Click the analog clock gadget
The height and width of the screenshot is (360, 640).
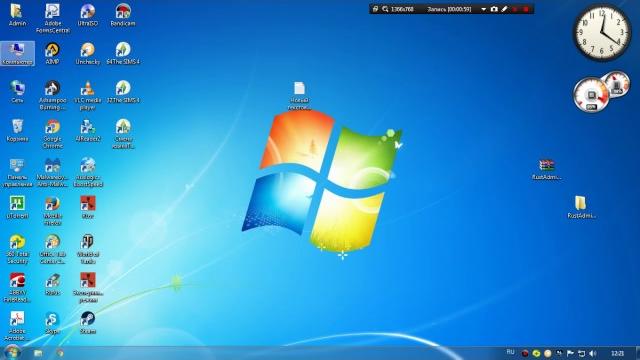[602, 33]
